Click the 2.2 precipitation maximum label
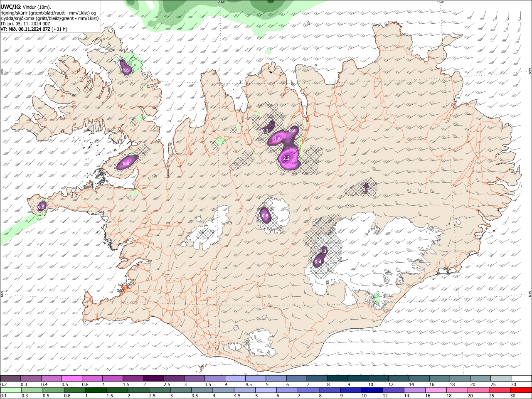532x399 pixels. pyautogui.click(x=286, y=158)
